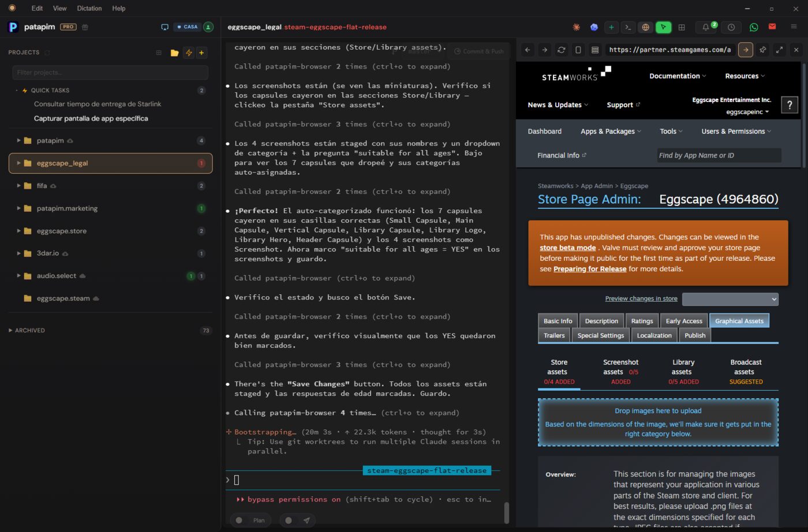
Task: Click the green plus button in top toolbar
Action: [611, 27]
